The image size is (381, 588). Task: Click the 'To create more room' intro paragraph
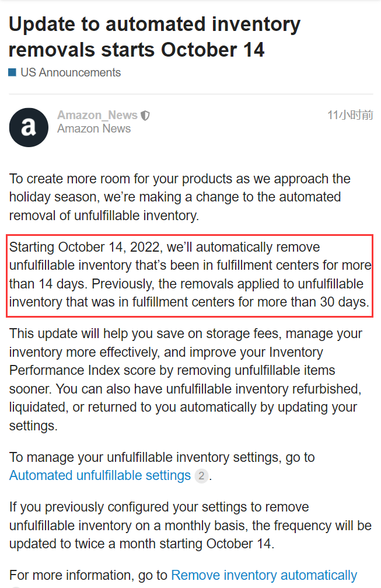point(180,197)
